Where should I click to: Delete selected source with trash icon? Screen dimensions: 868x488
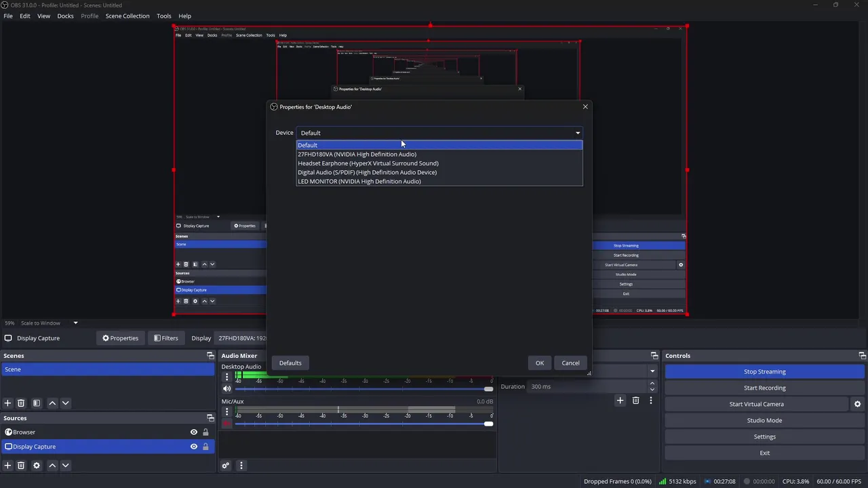pos(21,466)
